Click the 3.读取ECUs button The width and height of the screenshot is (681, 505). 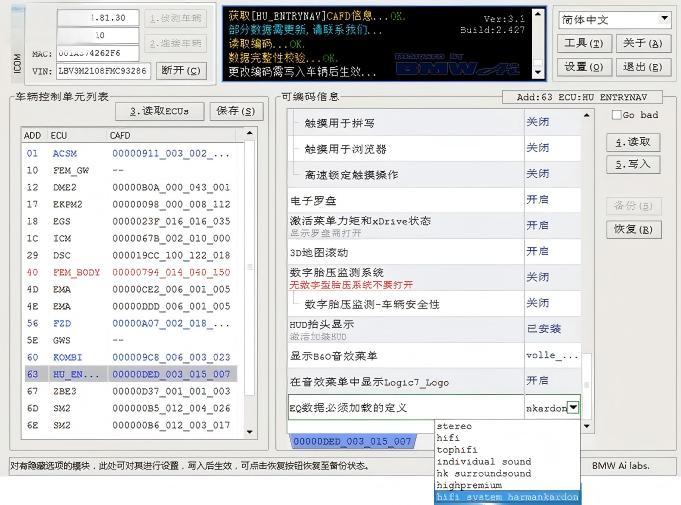pos(160,111)
